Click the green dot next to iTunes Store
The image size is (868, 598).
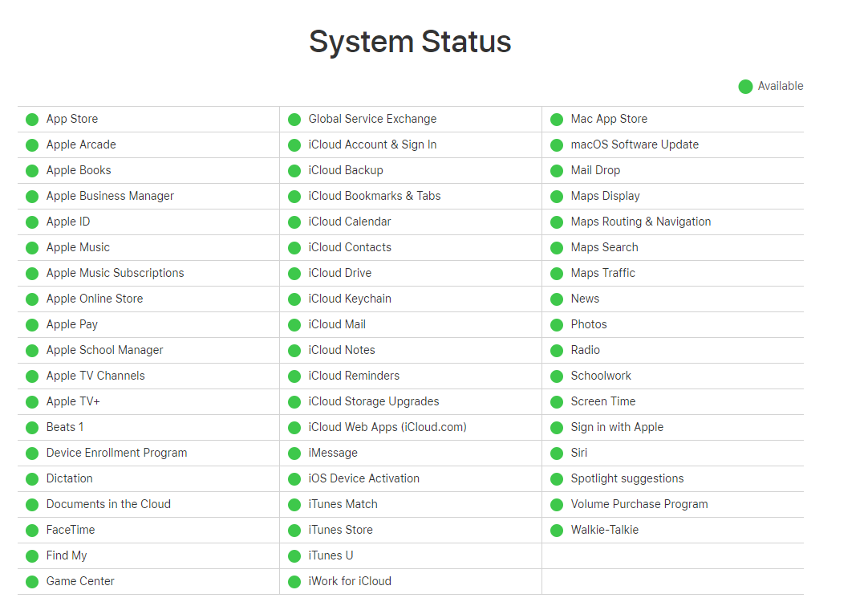click(x=294, y=531)
